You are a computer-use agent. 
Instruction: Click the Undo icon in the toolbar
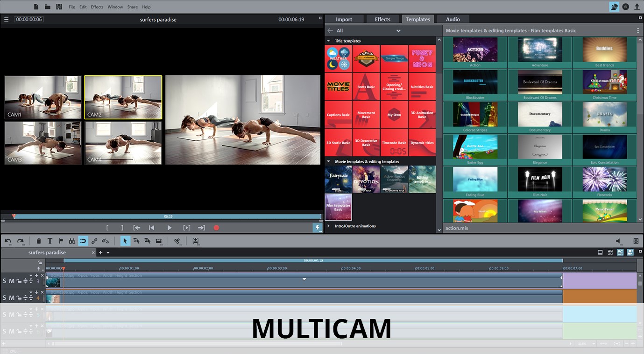pos(8,240)
